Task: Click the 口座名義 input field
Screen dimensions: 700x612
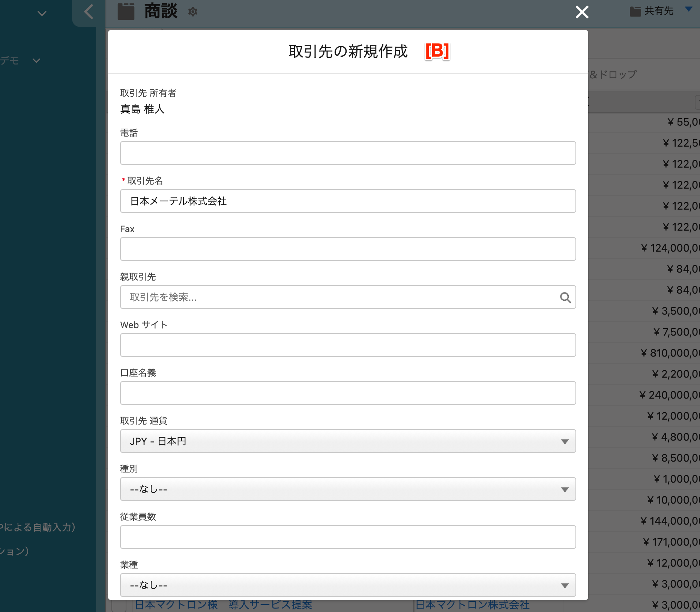Action: (348, 393)
